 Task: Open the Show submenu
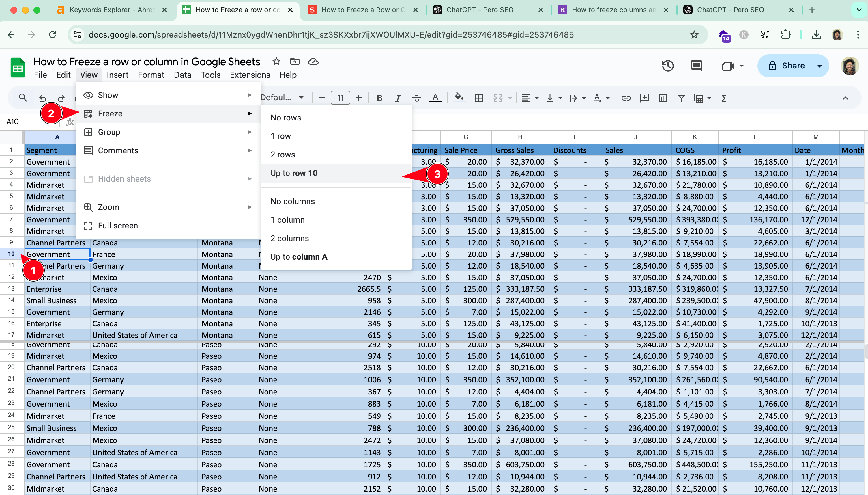[168, 95]
